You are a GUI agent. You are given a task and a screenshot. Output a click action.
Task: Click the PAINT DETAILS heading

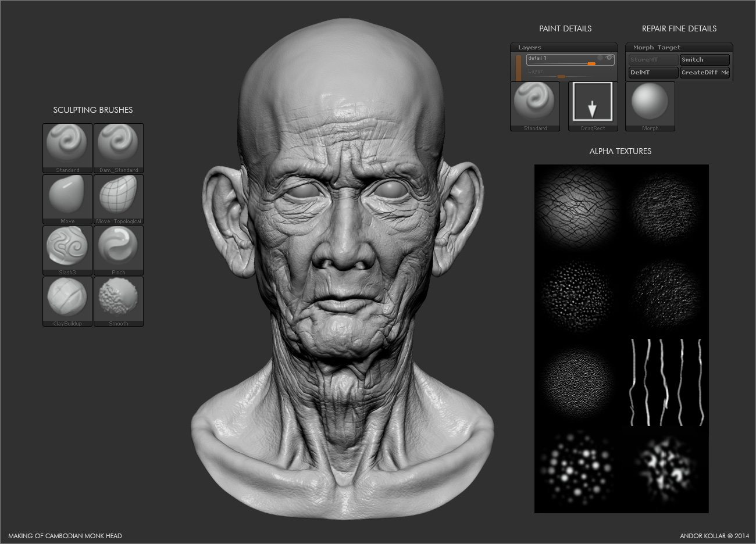[x=565, y=28]
